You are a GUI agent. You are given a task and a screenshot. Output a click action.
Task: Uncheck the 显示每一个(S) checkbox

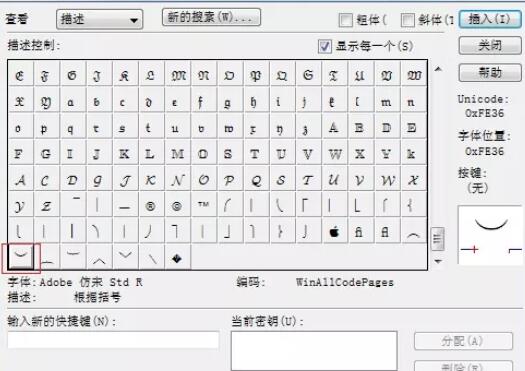(324, 46)
